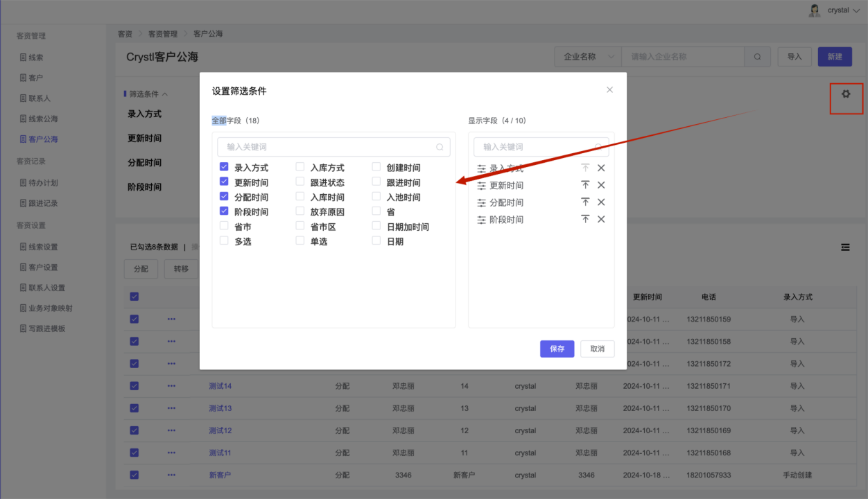Click the drag handle of display field 分配时间

pos(482,202)
